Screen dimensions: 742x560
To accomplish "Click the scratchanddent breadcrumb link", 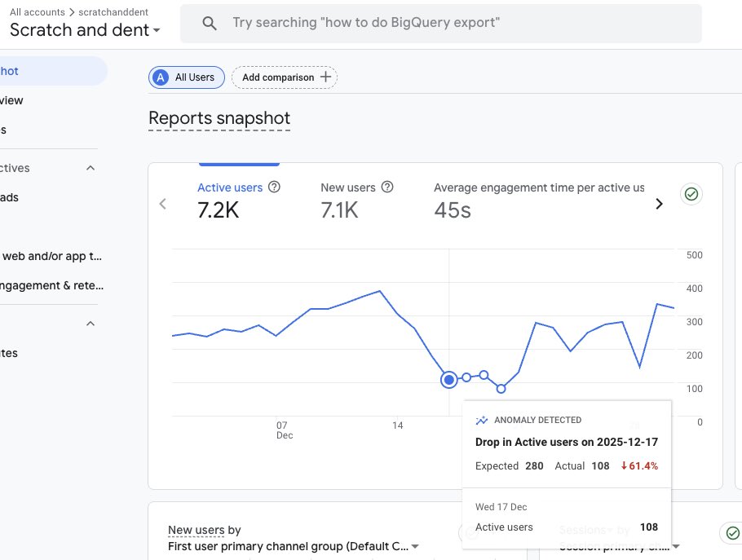I will (113, 12).
